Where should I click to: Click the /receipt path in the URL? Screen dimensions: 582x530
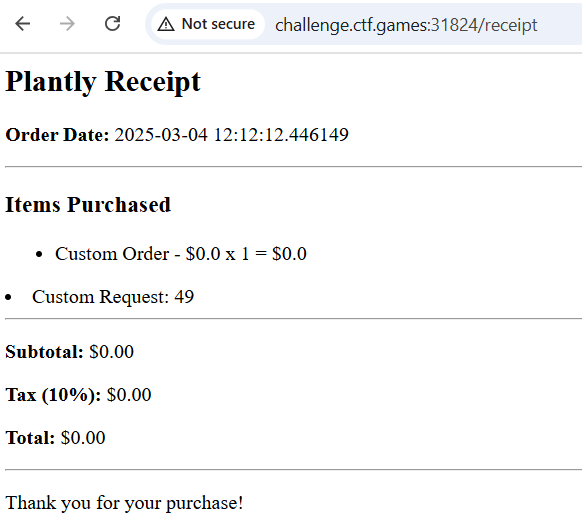coord(508,26)
